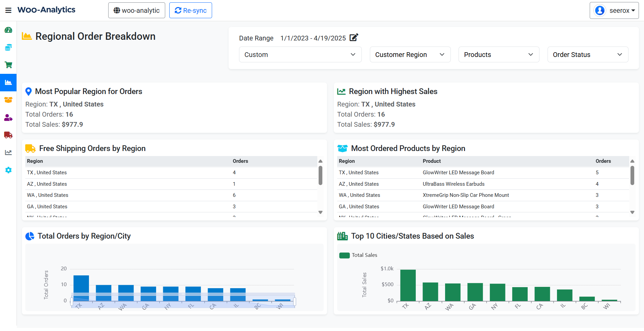Click the woo-analytic site button
This screenshot has height=331, width=644.
click(x=137, y=10)
